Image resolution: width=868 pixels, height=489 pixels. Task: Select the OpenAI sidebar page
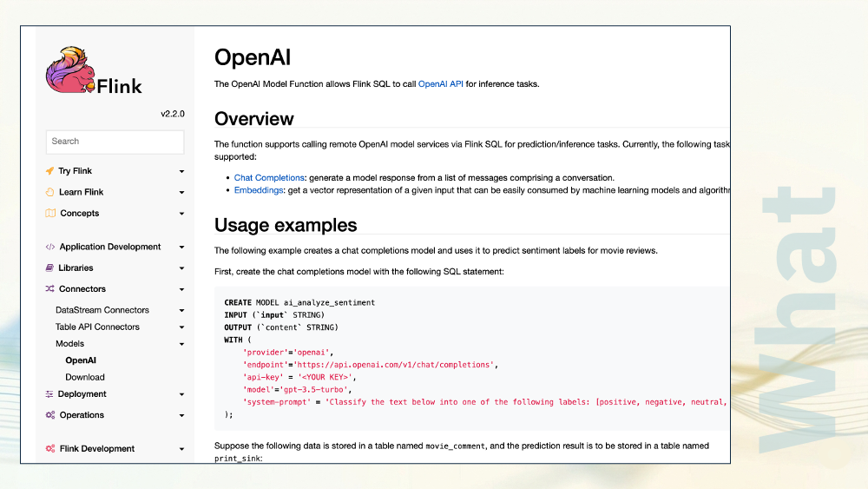click(x=81, y=360)
